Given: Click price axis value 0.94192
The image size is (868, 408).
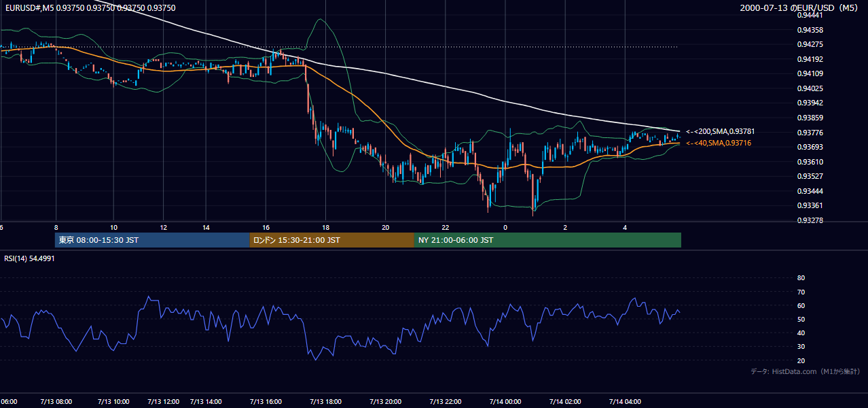Looking at the screenshot, I should (810, 59).
